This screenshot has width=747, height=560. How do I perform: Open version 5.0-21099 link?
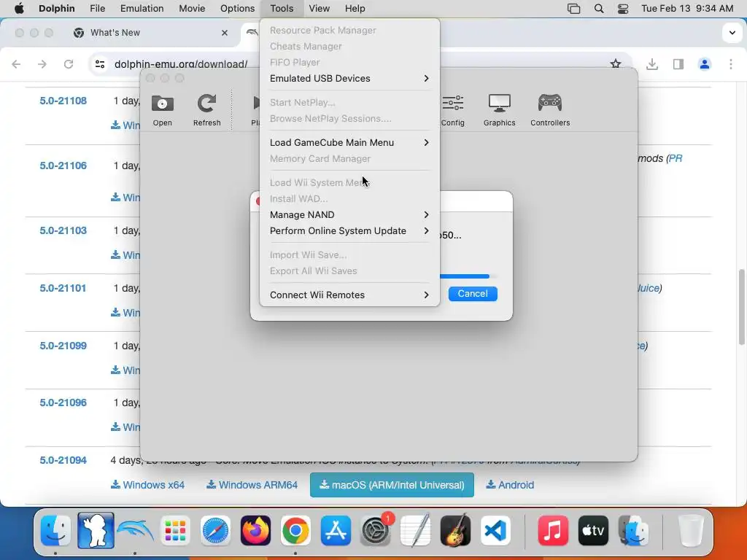point(63,346)
